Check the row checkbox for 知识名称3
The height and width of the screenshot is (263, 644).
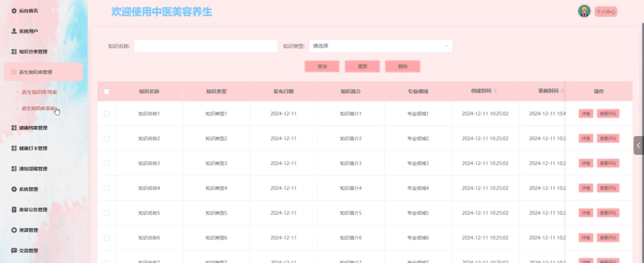point(107,163)
